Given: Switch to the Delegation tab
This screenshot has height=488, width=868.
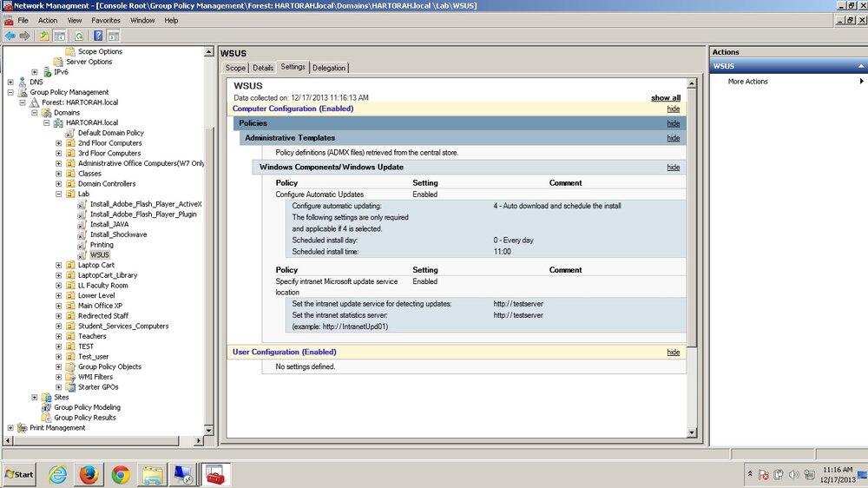Looking at the screenshot, I should [329, 68].
